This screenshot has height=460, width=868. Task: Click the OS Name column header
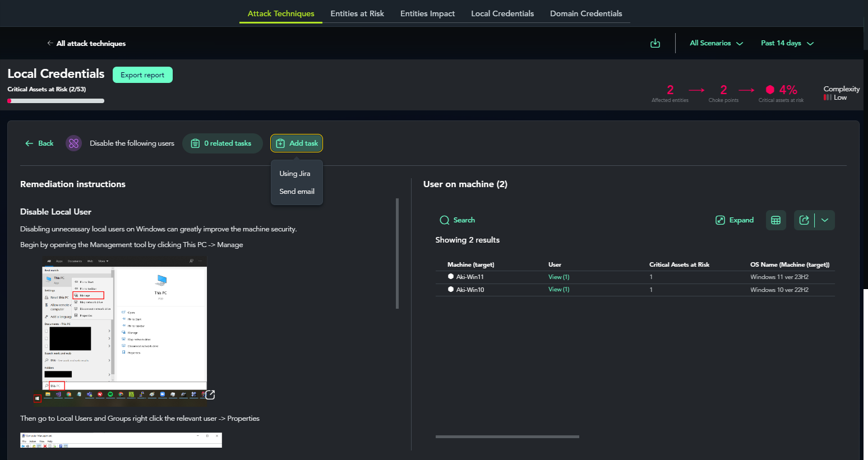[789, 264]
